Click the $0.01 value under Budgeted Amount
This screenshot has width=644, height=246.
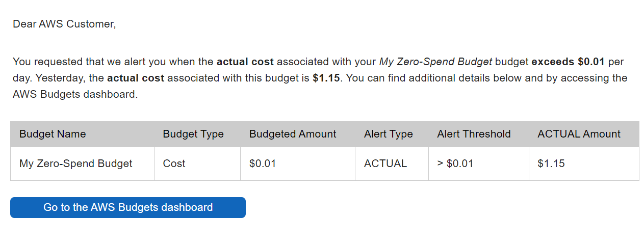coord(263,163)
